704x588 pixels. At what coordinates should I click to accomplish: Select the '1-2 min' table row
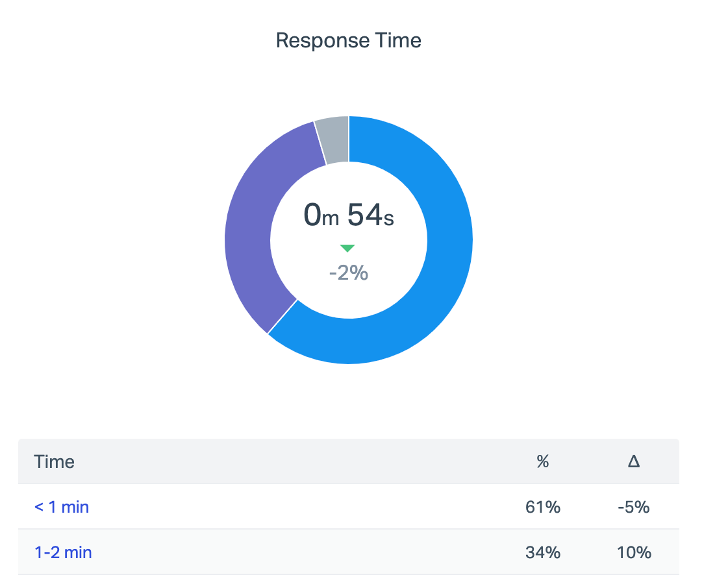(x=292, y=552)
